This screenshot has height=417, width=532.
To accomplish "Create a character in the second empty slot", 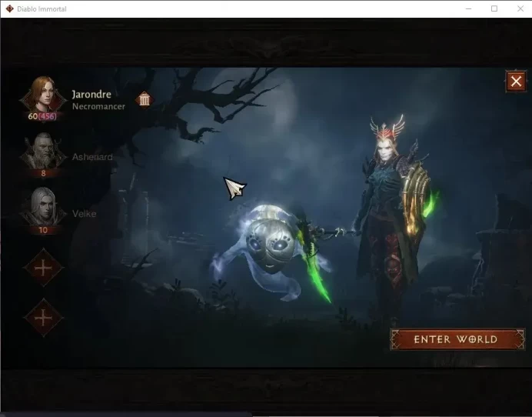I will point(43,319).
